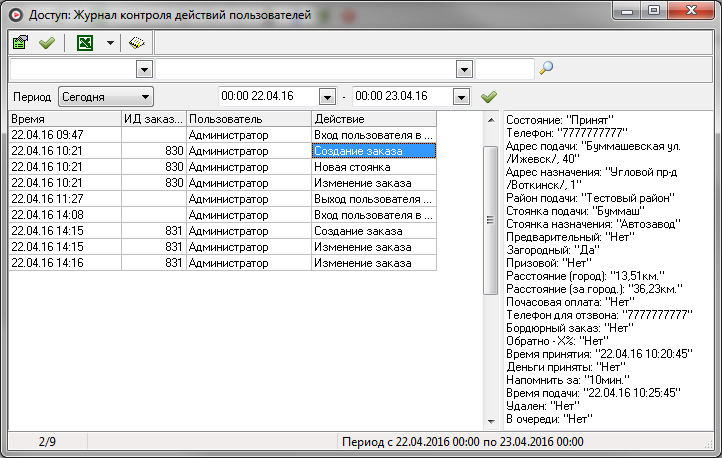Select the 'Новая стоянка' row

[x=372, y=167]
